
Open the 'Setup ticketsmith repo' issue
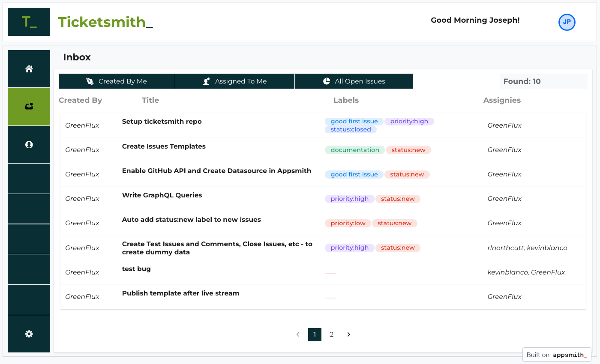tap(162, 122)
